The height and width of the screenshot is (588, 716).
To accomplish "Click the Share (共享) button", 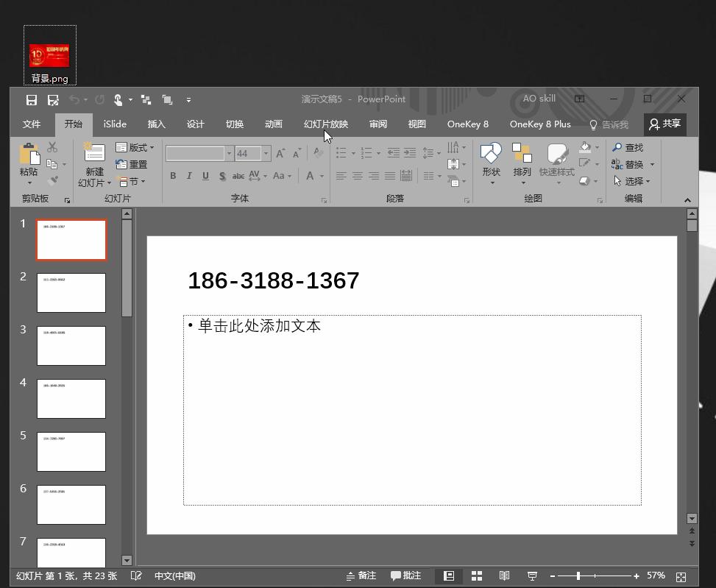I will coord(664,124).
